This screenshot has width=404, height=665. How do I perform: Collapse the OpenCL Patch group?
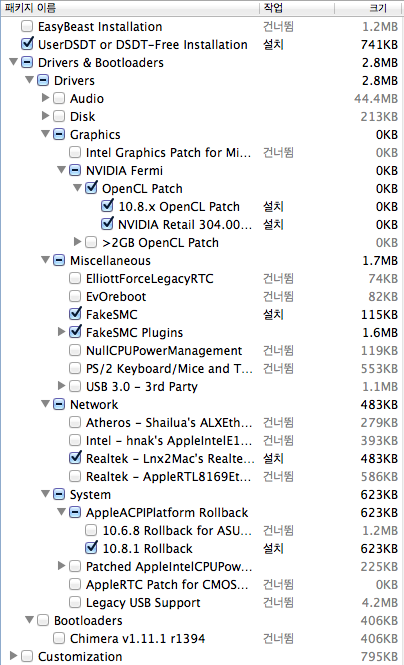[x=78, y=187]
